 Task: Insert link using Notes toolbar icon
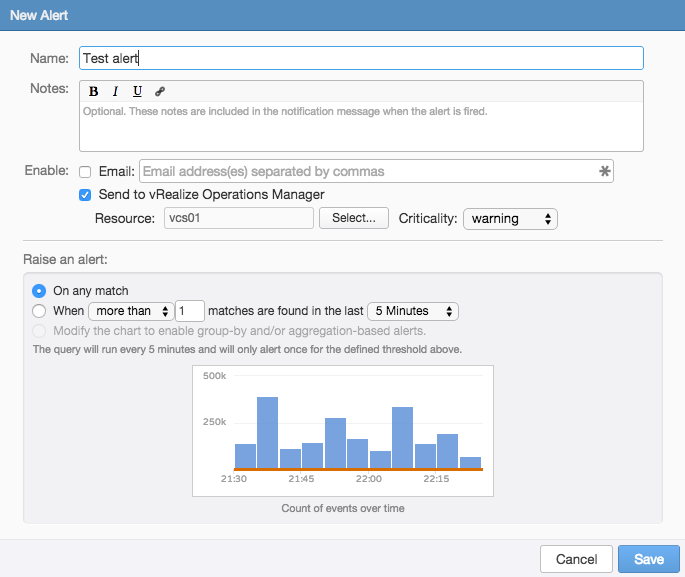tap(160, 91)
